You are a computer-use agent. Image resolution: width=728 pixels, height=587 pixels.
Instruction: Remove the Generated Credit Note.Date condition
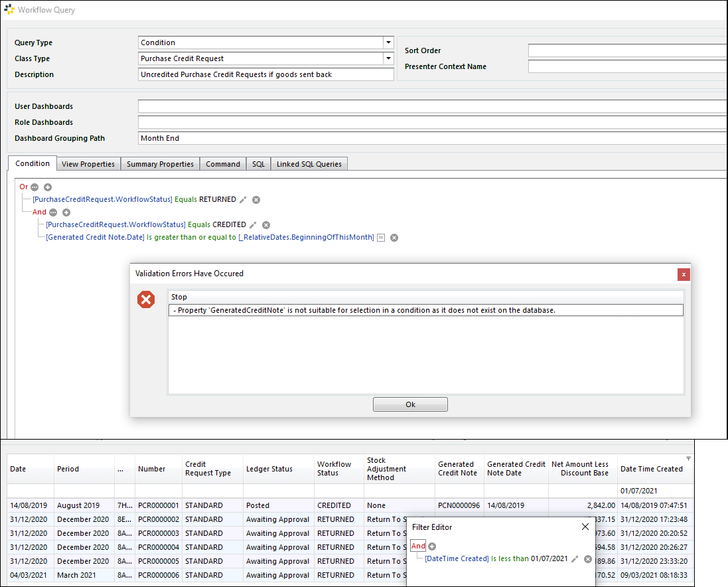click(x=394, y=238)
